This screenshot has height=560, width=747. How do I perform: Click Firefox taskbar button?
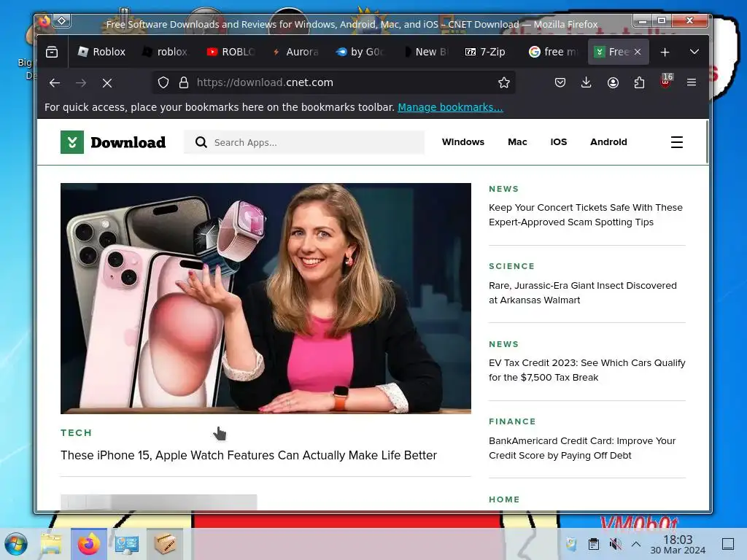pos(88,544)
